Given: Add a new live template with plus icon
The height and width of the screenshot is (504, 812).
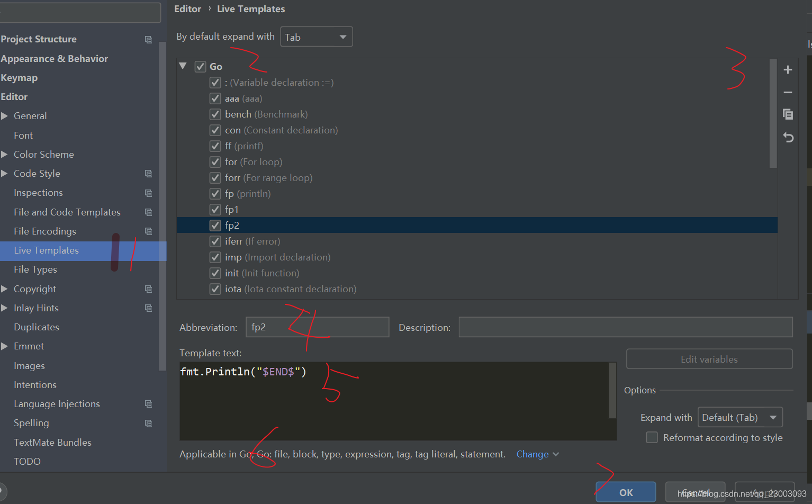Looking at the screenshot, I should tap(788, 70).
